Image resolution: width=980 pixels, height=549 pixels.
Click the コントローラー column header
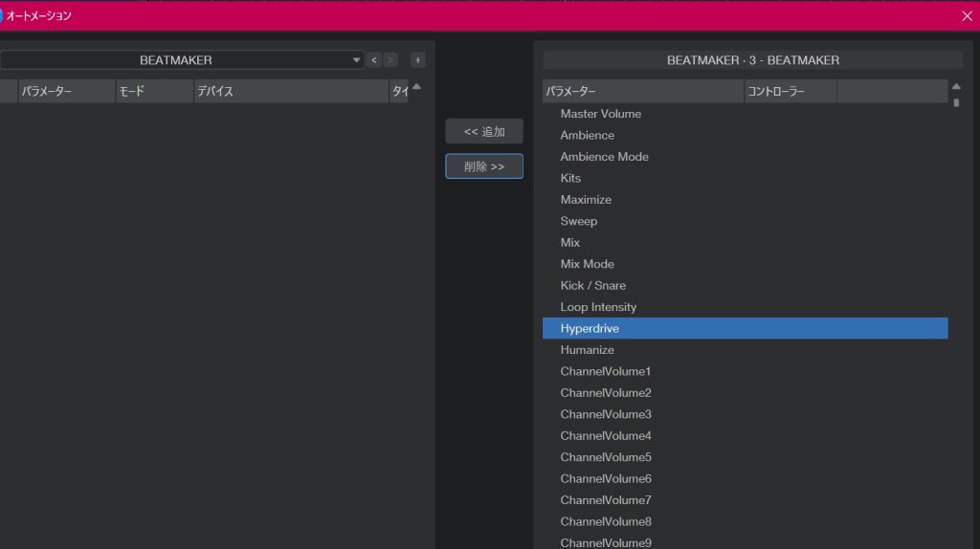click(790, 92)
